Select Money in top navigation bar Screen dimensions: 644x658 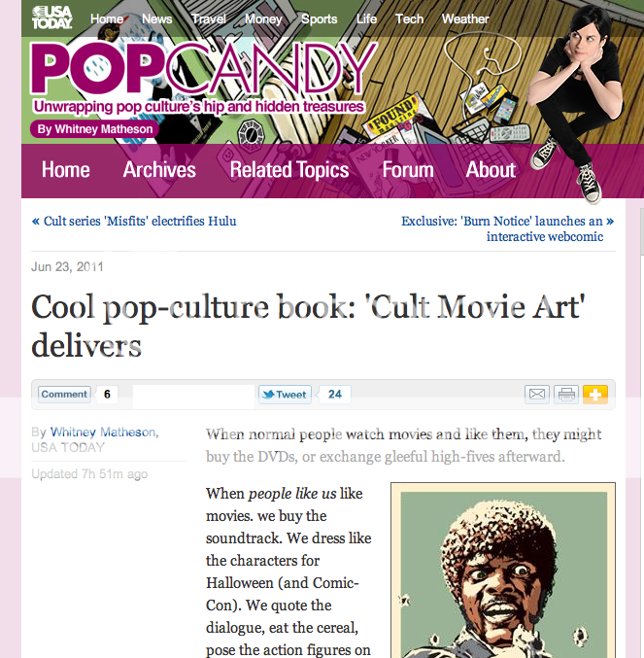pos(263,18)
